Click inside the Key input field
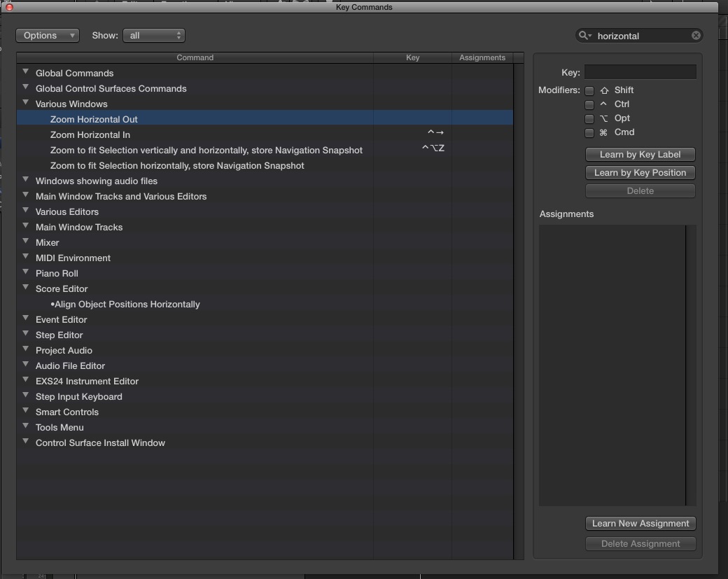 point(640,71)
